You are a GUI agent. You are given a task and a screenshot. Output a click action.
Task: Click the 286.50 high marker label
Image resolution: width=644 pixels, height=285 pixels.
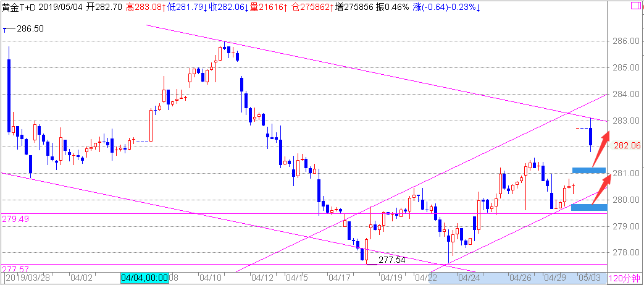(x=30, y=29)
